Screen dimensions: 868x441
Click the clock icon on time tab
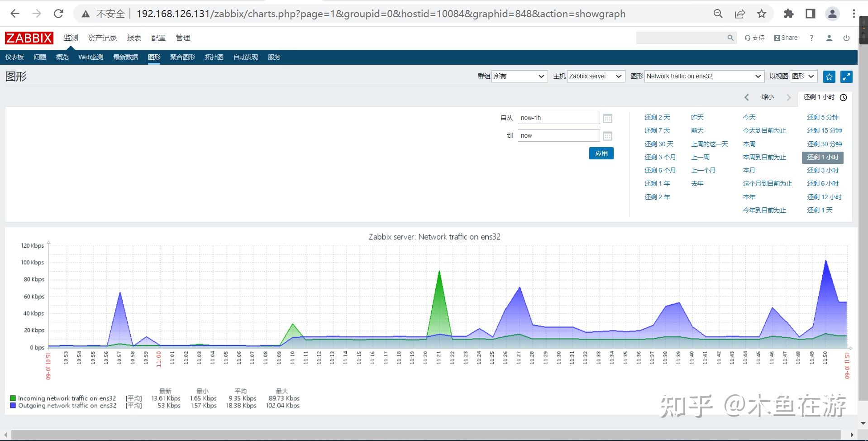click(844, 97)
